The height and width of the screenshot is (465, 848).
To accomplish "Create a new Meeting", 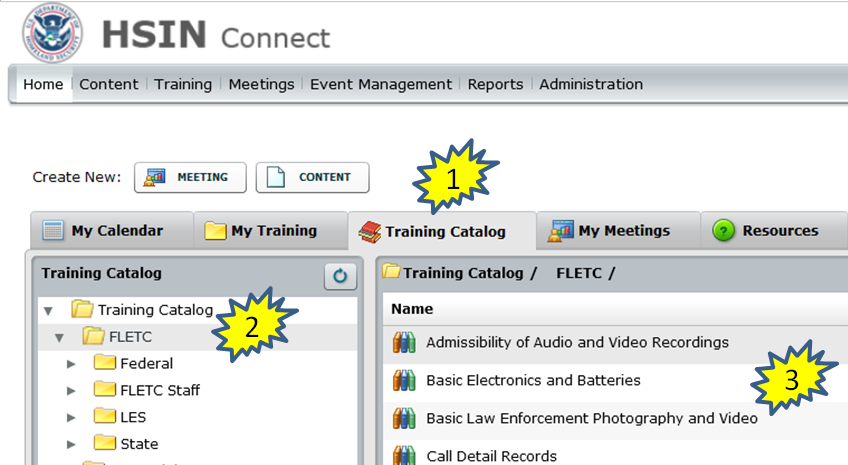I will (190, 177).
